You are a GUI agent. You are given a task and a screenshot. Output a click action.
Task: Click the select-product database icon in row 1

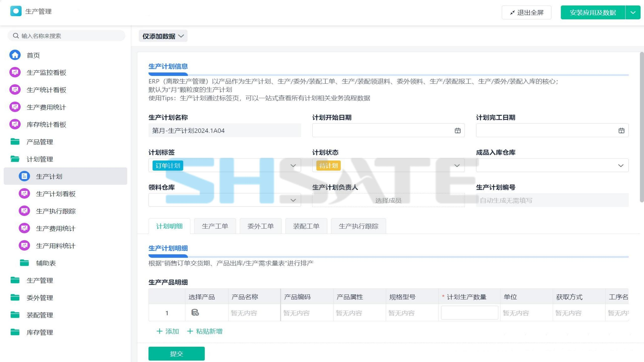(x=195, y=312)
